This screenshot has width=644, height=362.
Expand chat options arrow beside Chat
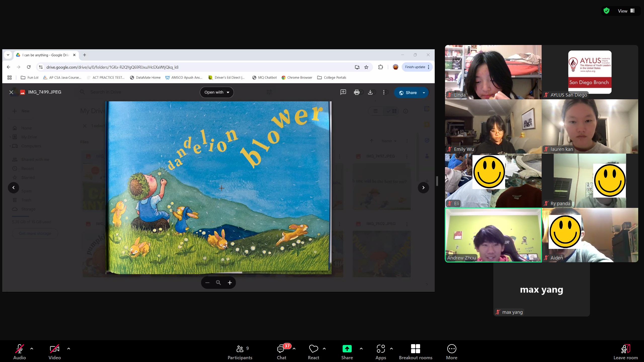tap(294, 349)
